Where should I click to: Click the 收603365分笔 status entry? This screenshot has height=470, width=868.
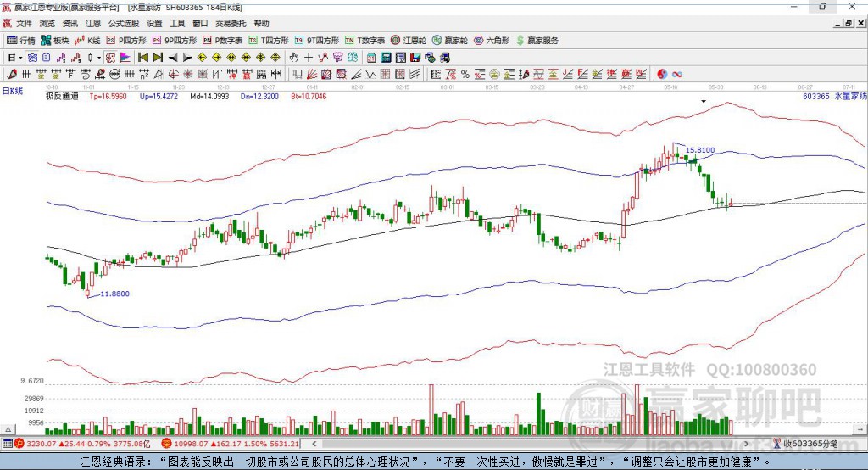click(805, 444)
